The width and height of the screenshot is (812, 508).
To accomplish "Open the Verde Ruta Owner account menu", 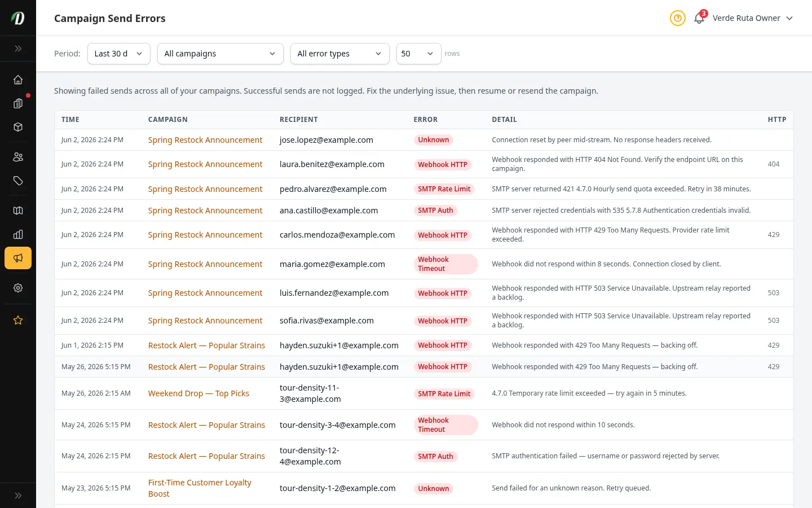I will (752, 18).
